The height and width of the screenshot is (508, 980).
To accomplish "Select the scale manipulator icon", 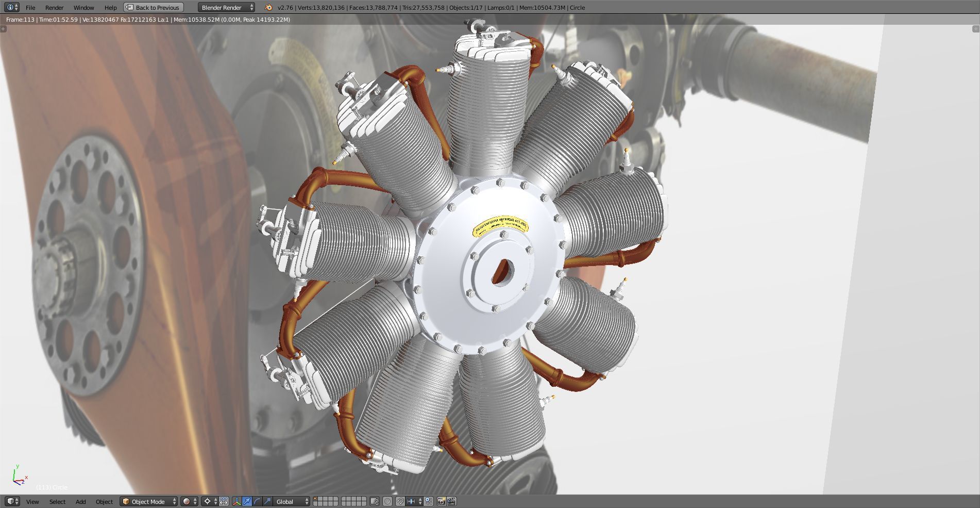I will (267, 501).
